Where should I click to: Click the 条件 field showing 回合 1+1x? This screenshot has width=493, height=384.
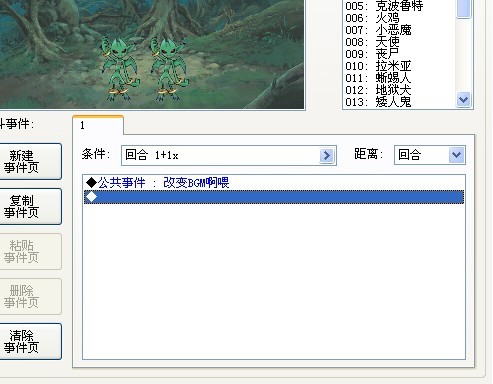pos(229,155)
